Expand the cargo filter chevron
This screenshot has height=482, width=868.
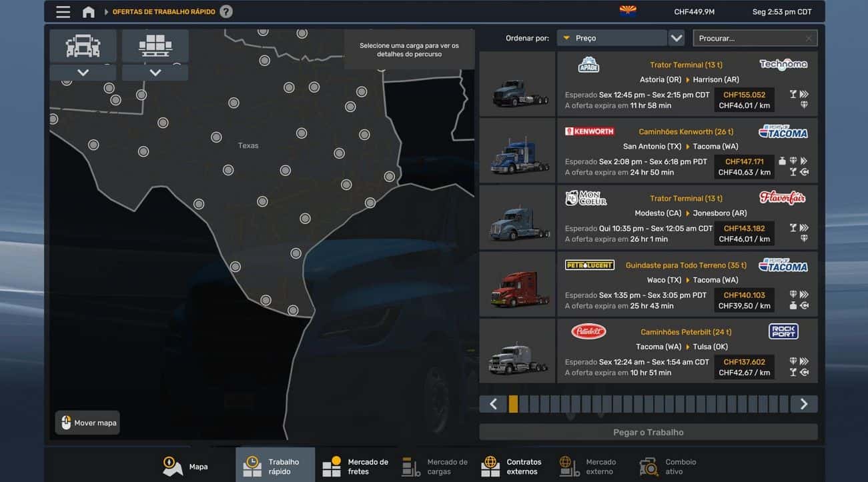tap(155, 73)
